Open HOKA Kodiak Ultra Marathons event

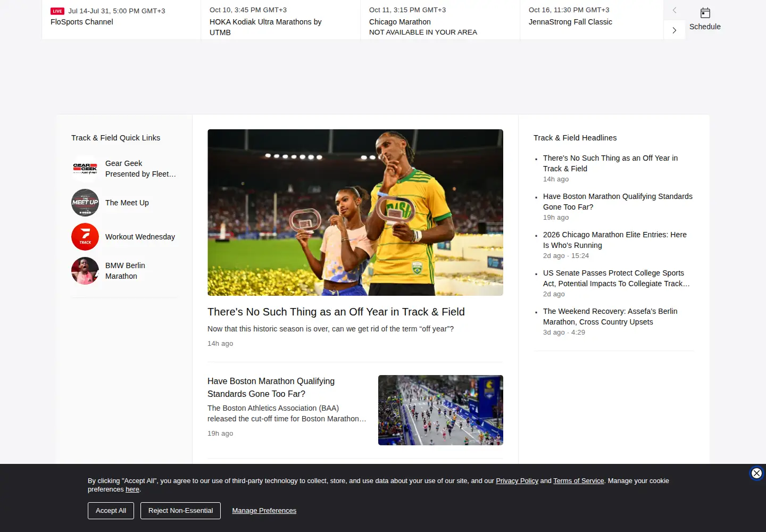click(281, 20)
